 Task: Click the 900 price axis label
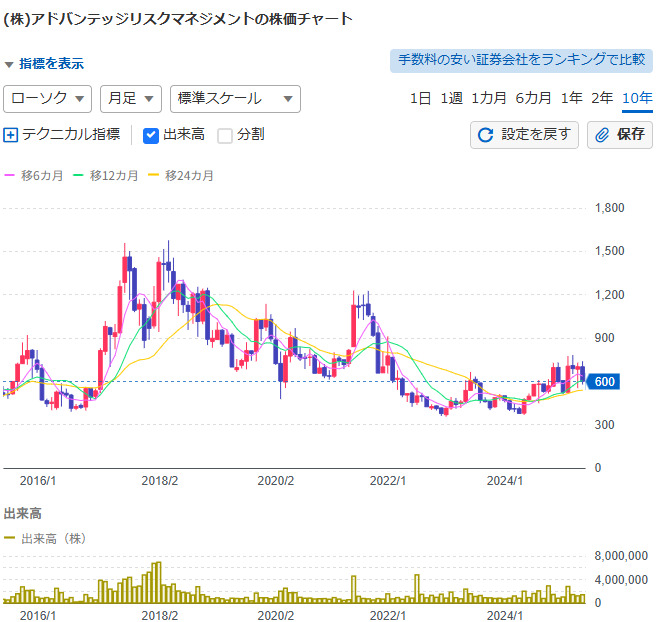click(605, 338)
